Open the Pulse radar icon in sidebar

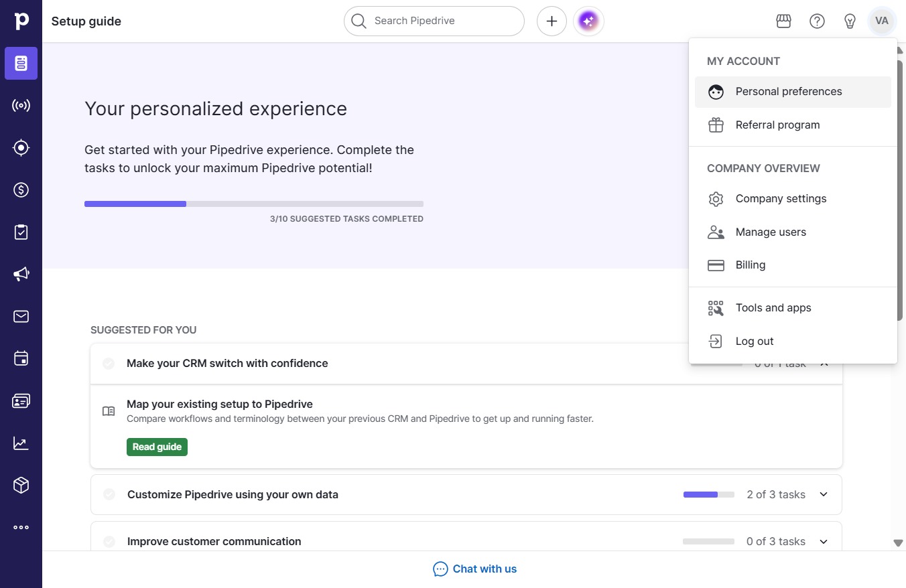click(21, 105)
